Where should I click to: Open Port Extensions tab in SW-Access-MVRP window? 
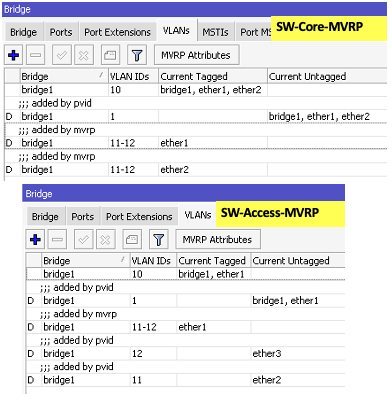pos(139,216)
